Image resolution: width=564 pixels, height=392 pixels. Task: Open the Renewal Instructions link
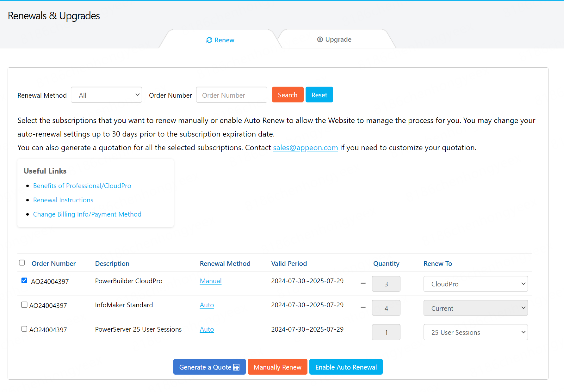click(x=63, y=200)
